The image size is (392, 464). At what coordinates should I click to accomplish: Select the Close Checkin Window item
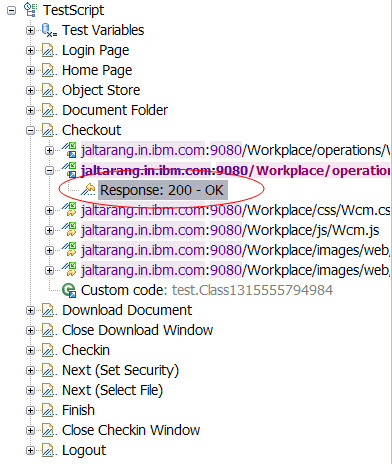(x=131, y=430)
